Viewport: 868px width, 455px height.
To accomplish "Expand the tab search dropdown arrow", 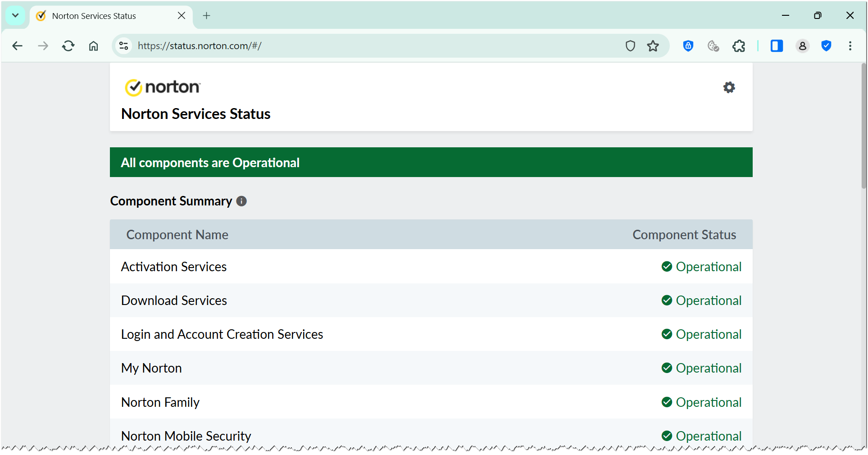I will coord(15,16).
